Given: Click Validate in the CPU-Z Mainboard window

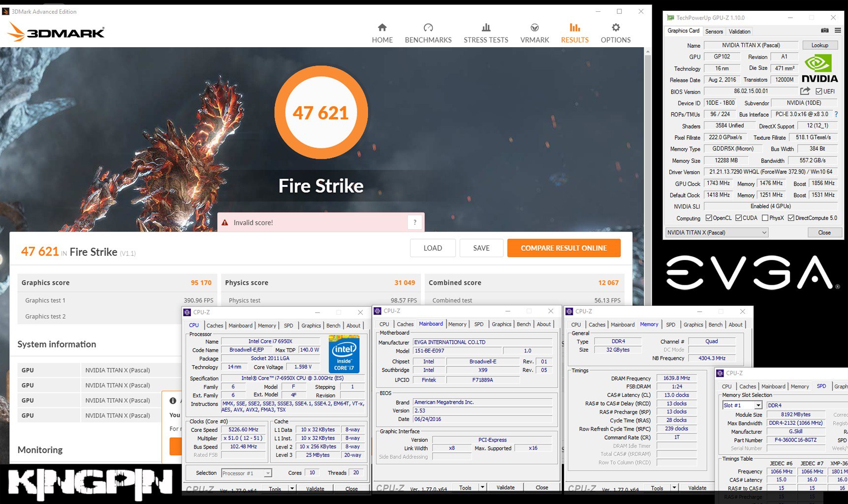Looking at the screenshot, I should coord(505,487).
